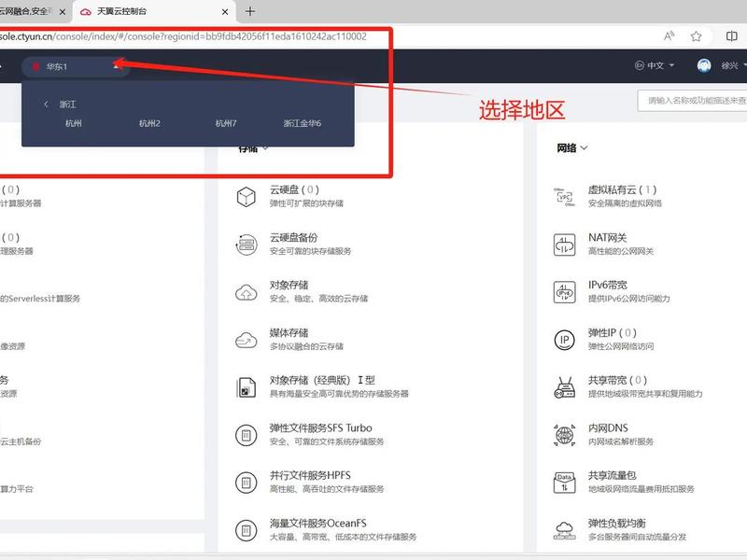The height and width of the screenshot is (560, 747).
Task: Open 并行文件服务HPFS link
Action: click(310, 475)
